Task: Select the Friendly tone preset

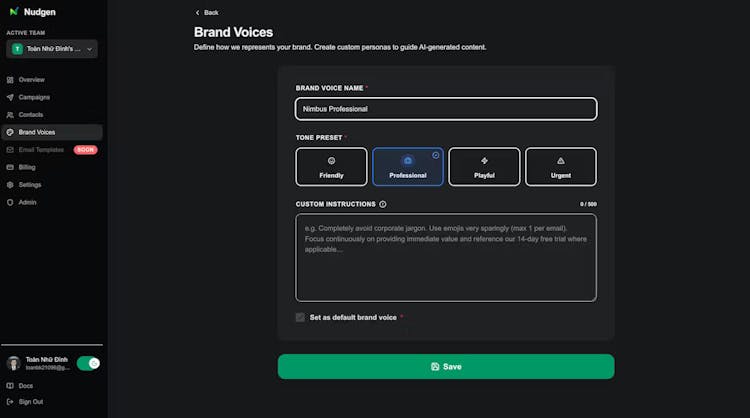Action: pos(331,167)
